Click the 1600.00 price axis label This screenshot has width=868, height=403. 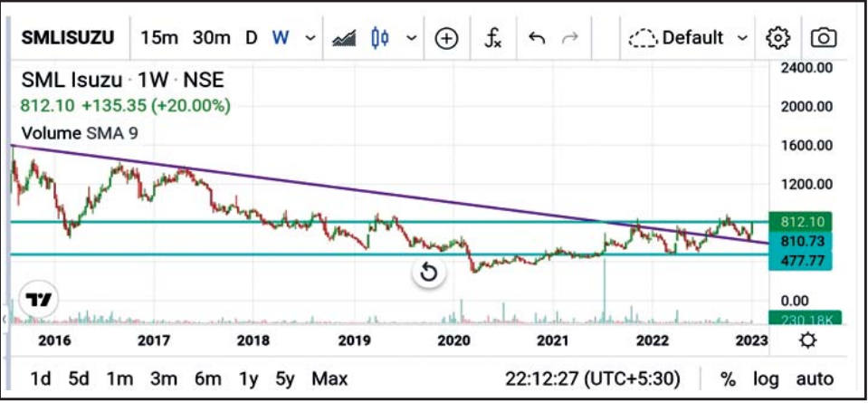(x=806, y=146)
